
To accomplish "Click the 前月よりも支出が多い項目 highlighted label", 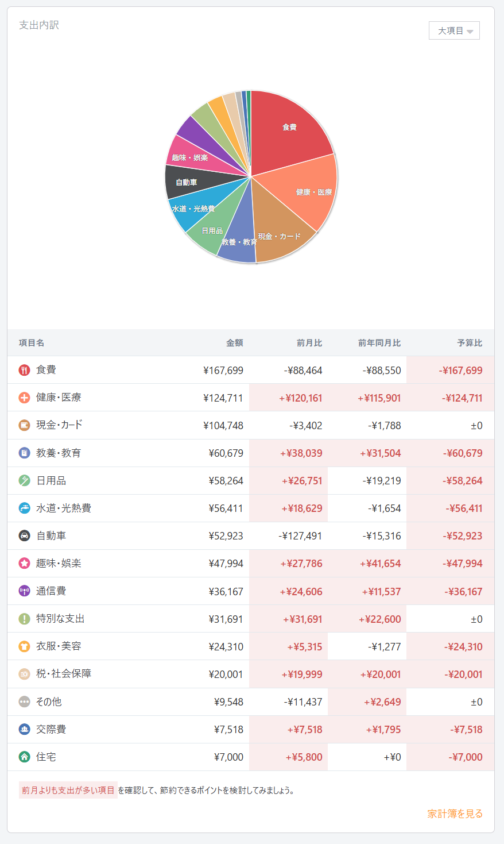I will pos(68,790).
